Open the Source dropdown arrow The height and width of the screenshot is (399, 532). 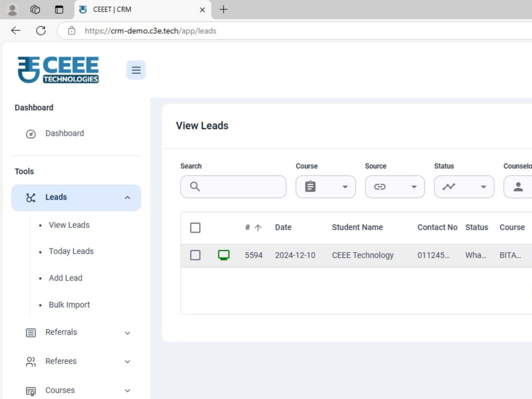coord(413,187)
